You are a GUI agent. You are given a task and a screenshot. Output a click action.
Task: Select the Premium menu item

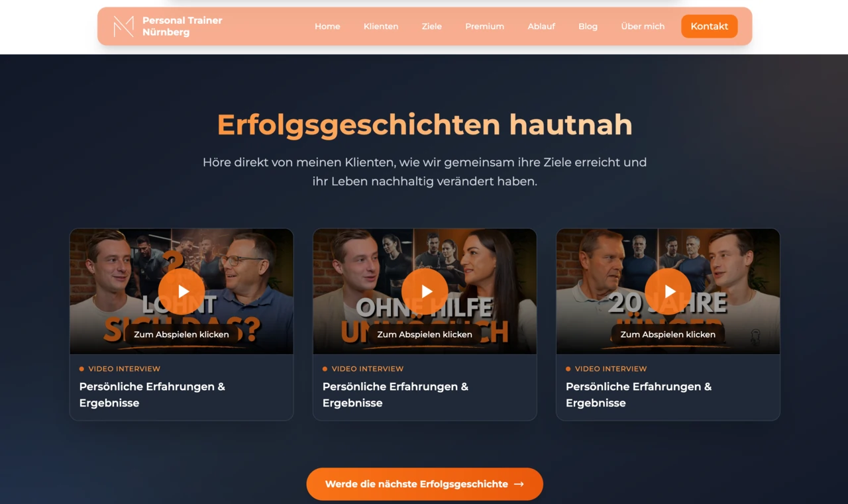pyautogui.click(x=485, y=26)
